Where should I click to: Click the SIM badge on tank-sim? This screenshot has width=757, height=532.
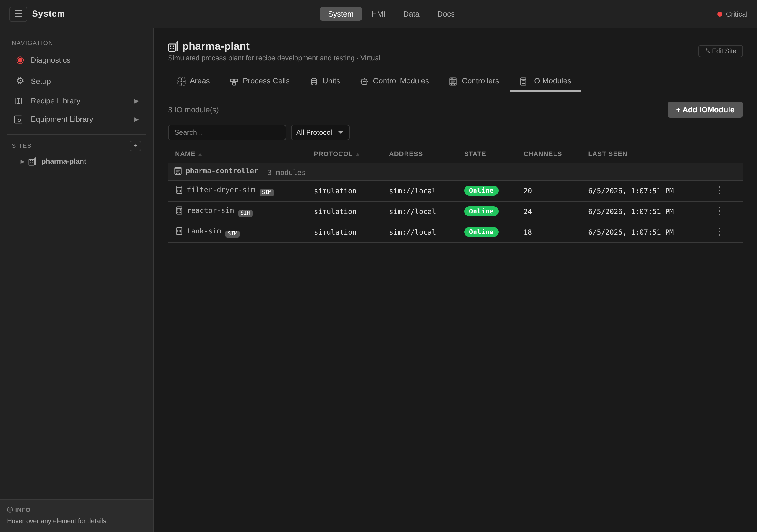point(232,234)
